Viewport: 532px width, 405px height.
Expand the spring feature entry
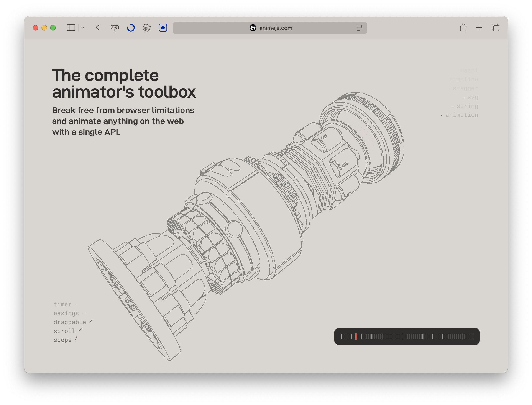[467, 106]
